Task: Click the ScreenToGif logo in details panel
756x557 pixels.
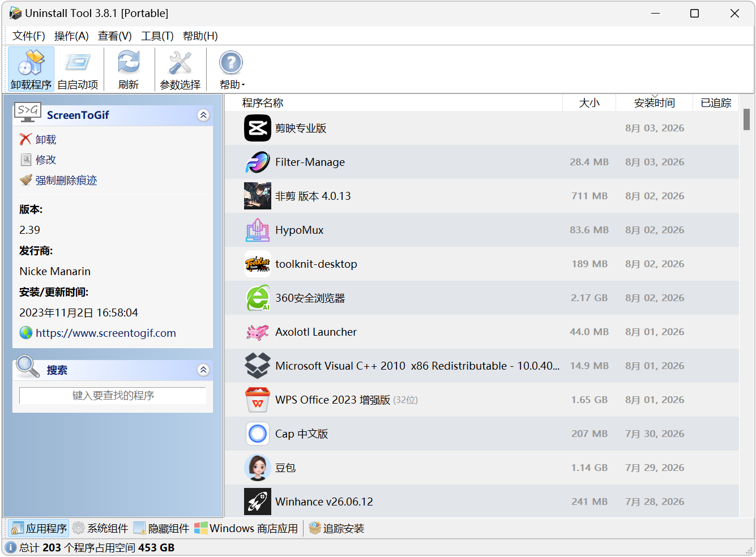Action: (x=28, y=113)
